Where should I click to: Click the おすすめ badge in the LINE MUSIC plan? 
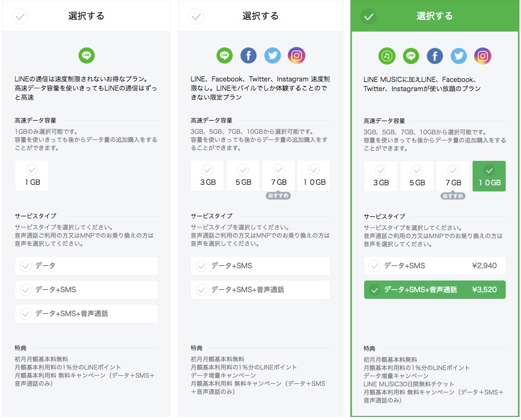tap(453, 196)
